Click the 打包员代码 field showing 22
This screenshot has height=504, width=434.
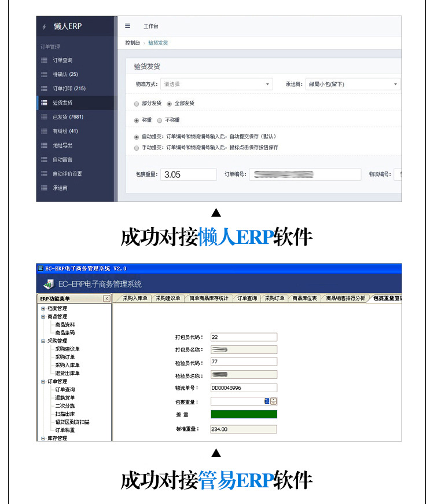pos(244,337)
